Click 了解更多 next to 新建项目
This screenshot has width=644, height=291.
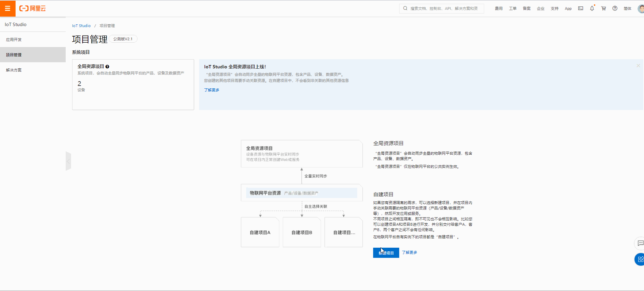[x=409, y=252]
